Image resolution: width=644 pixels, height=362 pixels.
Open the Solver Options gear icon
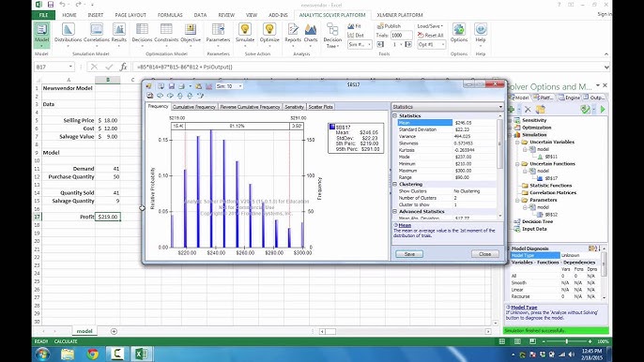coord(459,30)
